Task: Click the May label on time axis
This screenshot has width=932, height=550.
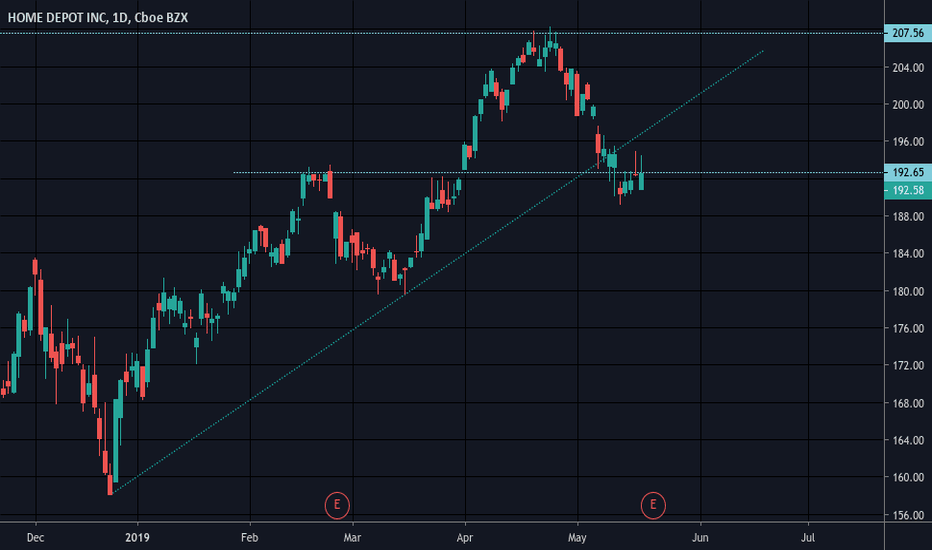Action: coord(577,538)
